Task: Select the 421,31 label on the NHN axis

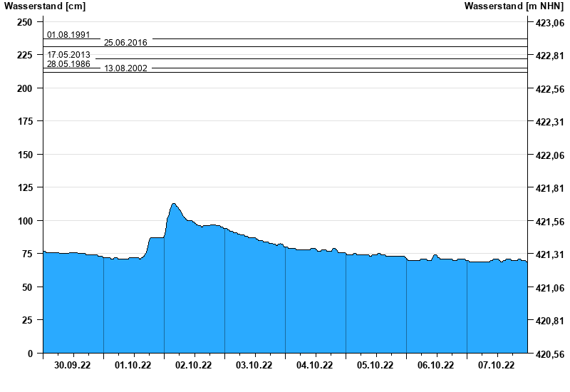Action: point(547,254)
